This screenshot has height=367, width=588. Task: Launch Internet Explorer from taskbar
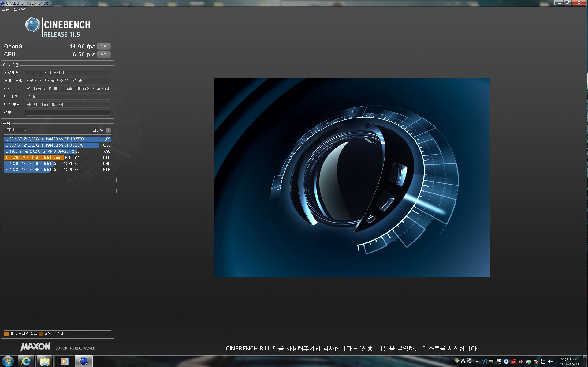click(x=26, y=361)
